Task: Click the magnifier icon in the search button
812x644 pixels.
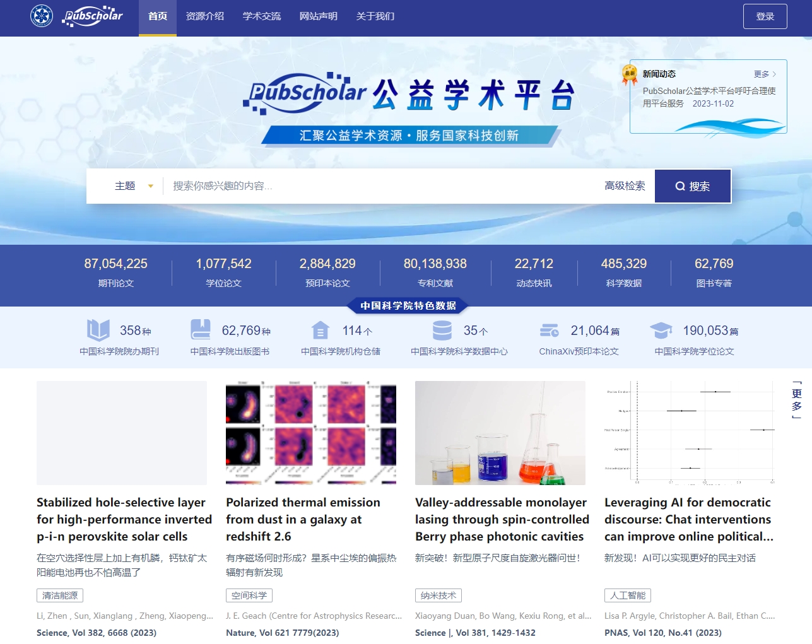Action: pyautogui.click(x=680, y=186)
